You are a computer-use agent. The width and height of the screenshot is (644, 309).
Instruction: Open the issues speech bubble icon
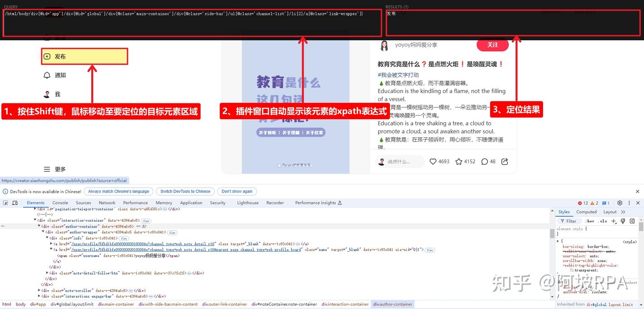[604, 203]
